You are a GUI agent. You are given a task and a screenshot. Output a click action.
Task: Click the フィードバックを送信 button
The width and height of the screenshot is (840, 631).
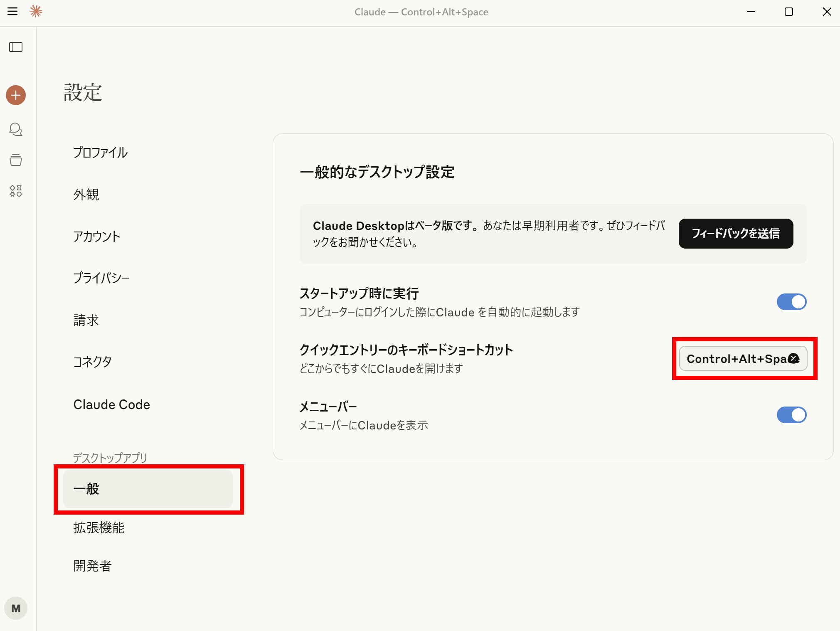tap(736, 234)
